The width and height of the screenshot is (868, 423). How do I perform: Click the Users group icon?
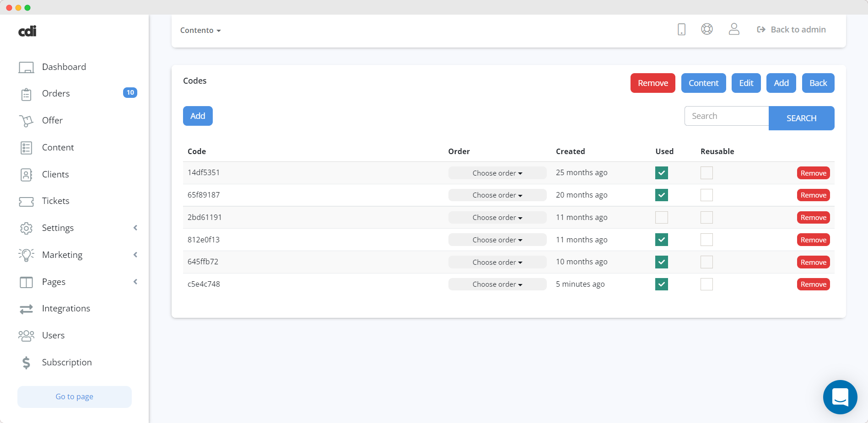[26, 336]
